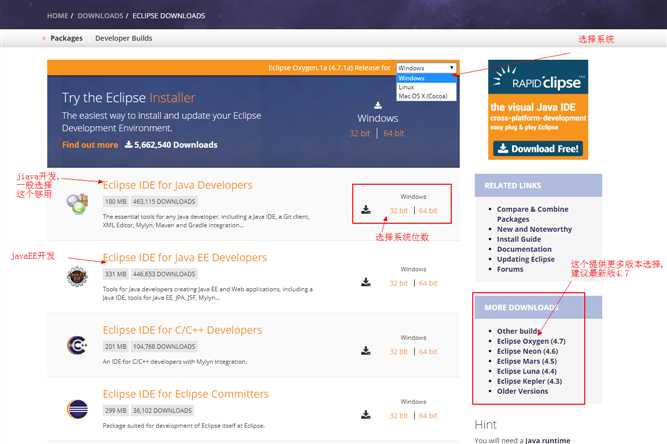Click the Eclipse Committers package logo icon
The width and height of the screenshot is (667, 444).
pyautogui.click(x=77, y=409)
